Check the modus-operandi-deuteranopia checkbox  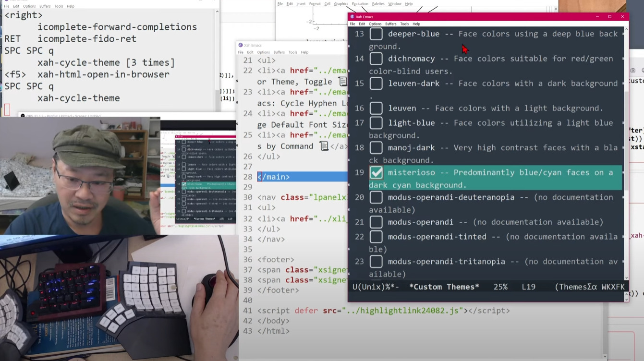pos(376,197)
